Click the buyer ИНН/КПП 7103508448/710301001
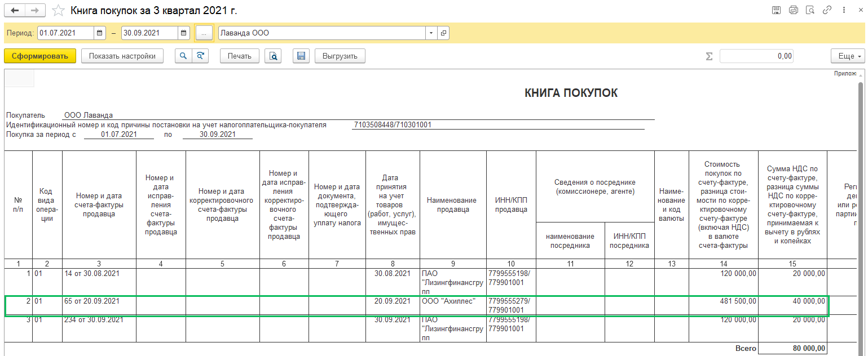Screen dimensions: 868x356 [x=393, y=125]
